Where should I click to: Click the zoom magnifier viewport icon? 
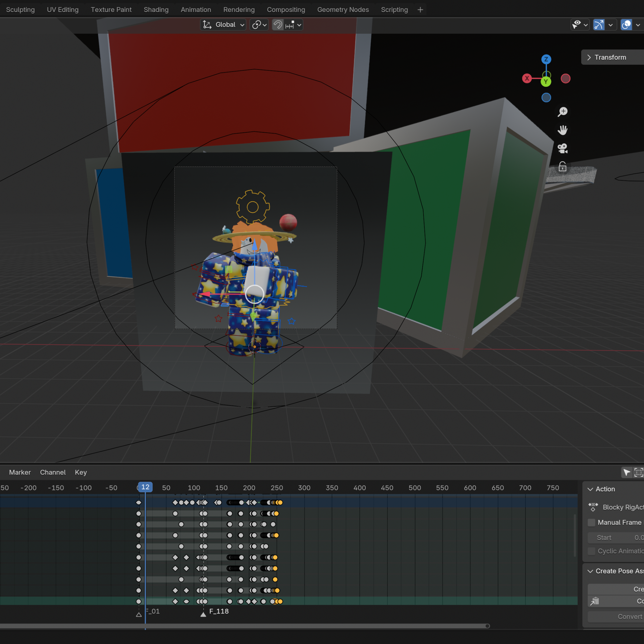pos(563,112)
